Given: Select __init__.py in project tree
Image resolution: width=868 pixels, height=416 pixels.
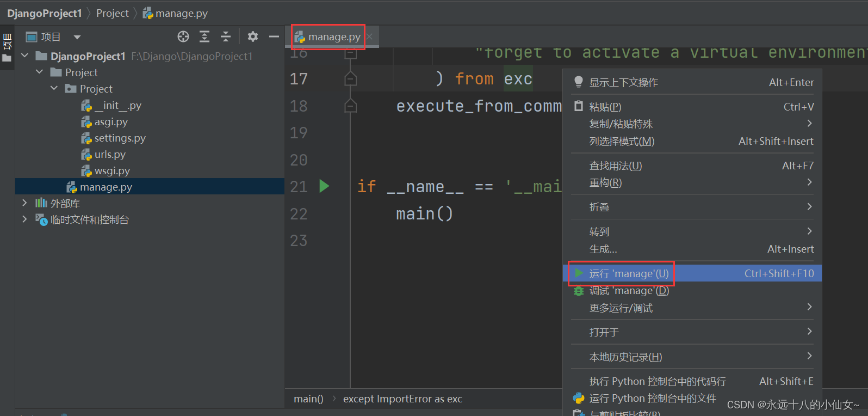Looking at the screenshot, I should tap(111, 105).
